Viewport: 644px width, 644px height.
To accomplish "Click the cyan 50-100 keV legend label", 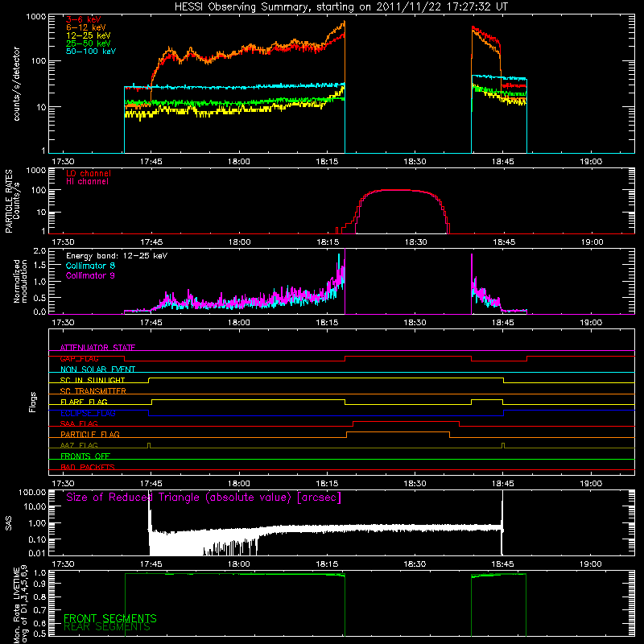I will 91,52.
